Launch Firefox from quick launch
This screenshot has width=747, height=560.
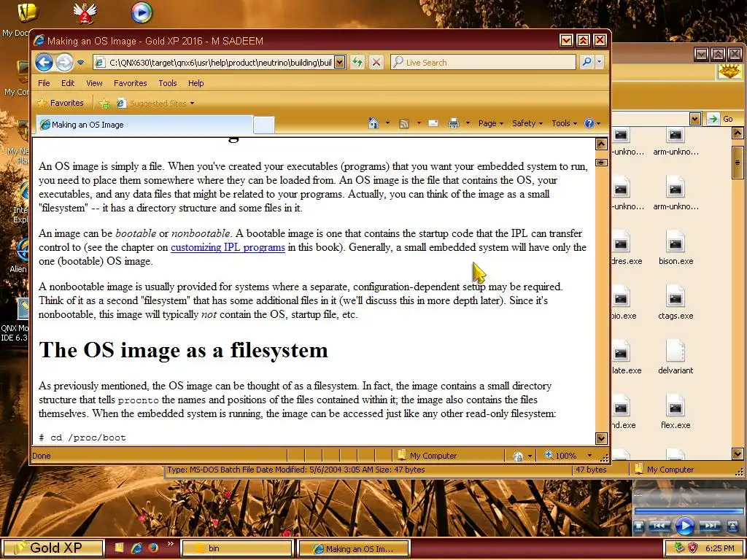coord(153,548)
